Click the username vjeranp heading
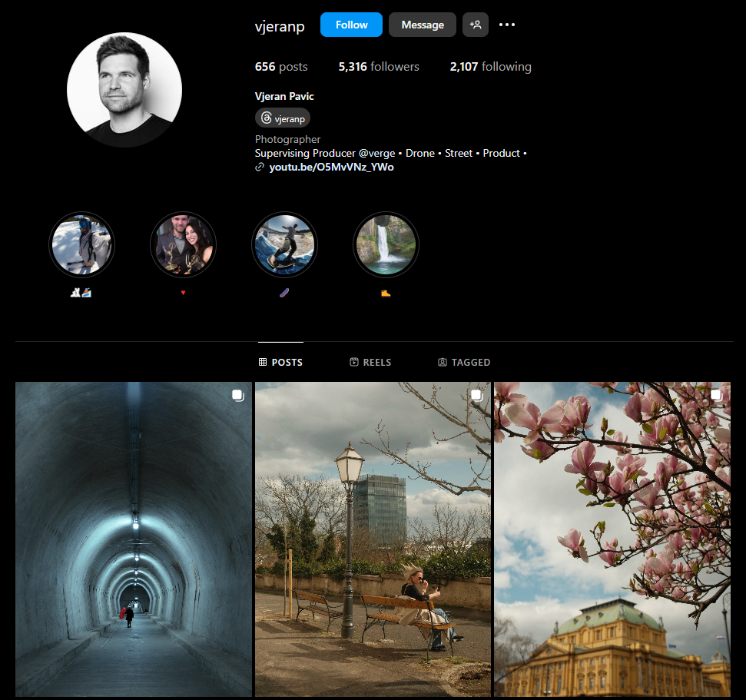The image size is (746, 700). coord(280,26)
